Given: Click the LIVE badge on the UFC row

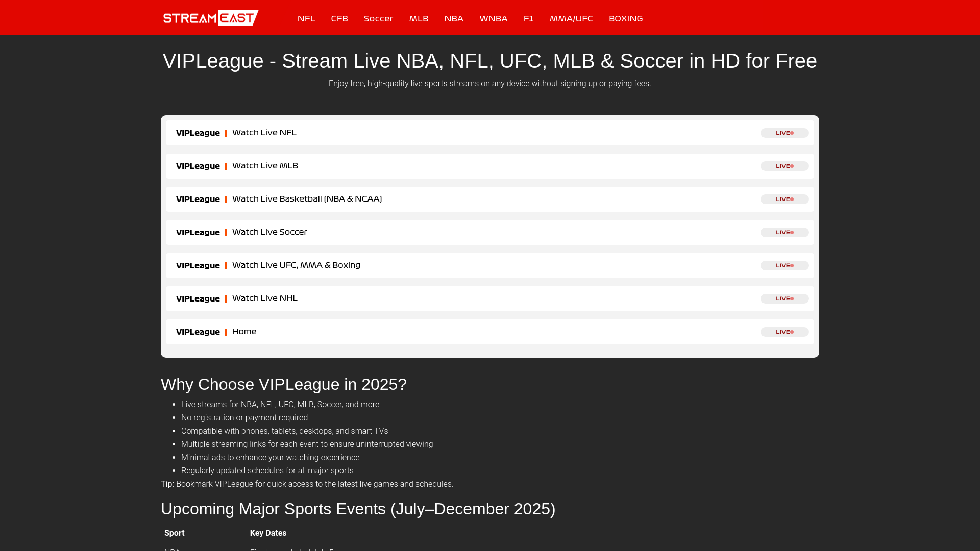Looking at the screenshot, I should (784, 265).
